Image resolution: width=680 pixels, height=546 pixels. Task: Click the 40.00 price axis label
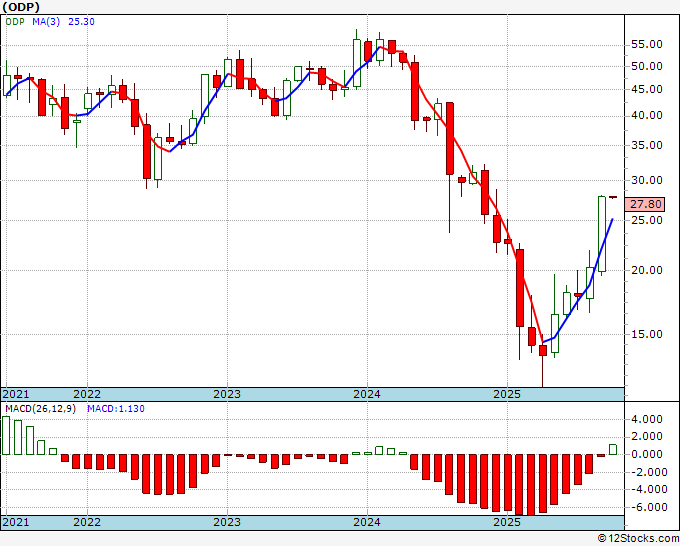click(x=646, y=116)
